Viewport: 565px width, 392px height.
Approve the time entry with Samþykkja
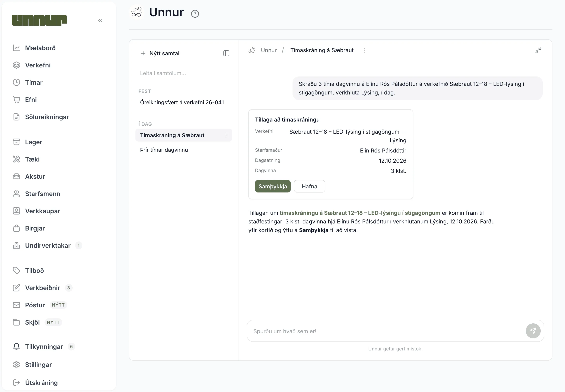point(273,186)
